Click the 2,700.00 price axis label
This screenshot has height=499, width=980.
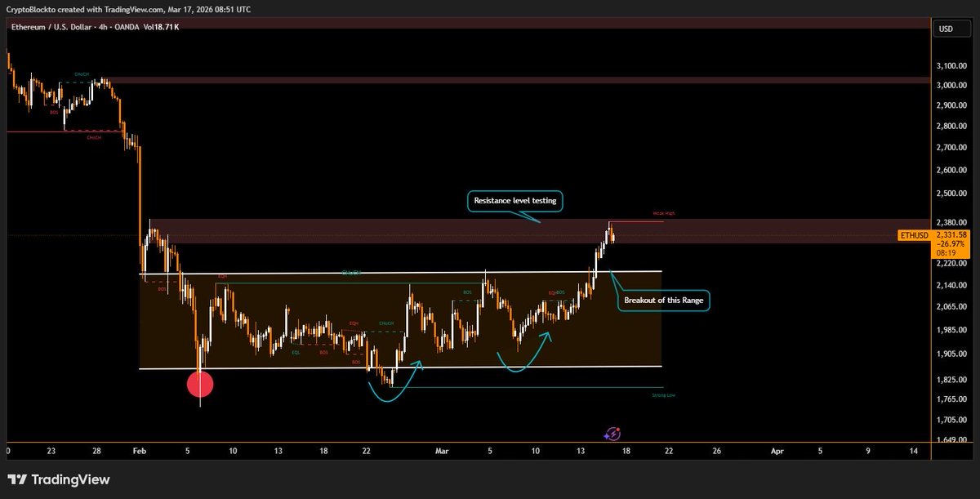point(951,148)
